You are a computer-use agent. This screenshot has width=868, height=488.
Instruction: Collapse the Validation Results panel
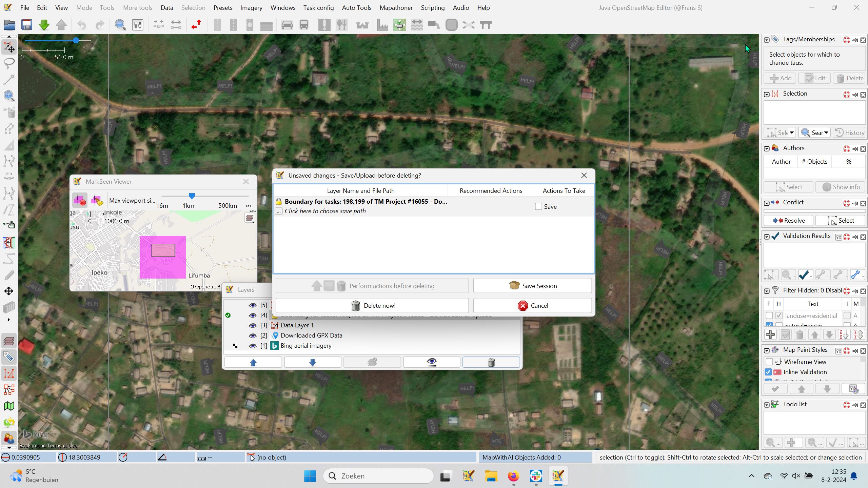click(x=767, y=237)
